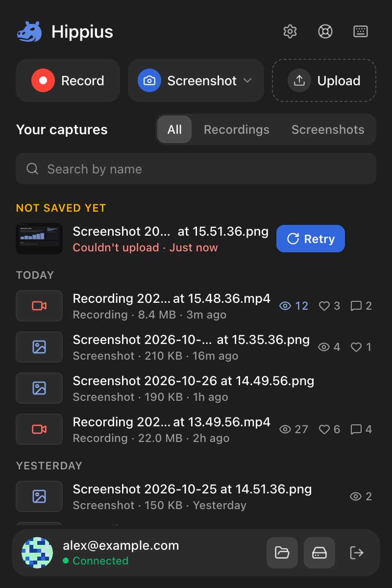Click the upload arrow icon
The height and width of the screenshot is (588, 392).
coord(299,80)
